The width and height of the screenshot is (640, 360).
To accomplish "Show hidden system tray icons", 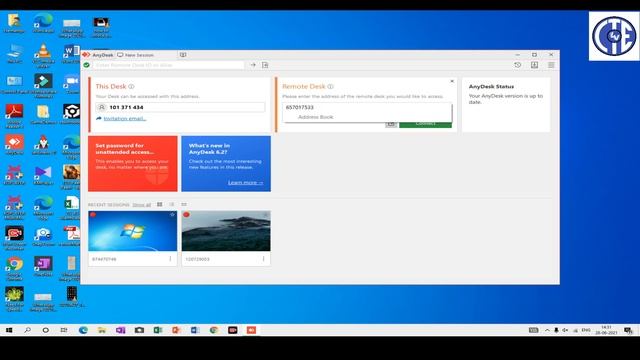I will tap(547, 330).
